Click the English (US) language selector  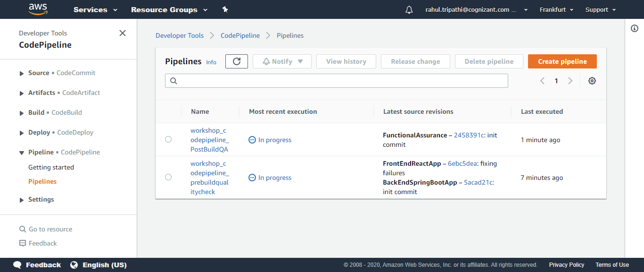tap(105, 265)
